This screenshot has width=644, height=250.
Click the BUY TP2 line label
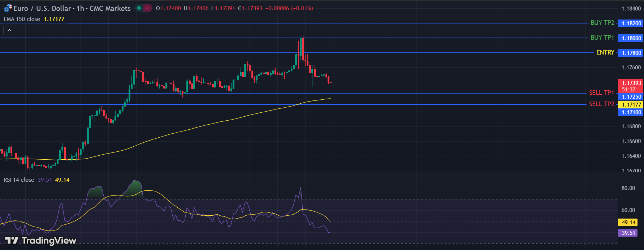[x=602, y=23]
